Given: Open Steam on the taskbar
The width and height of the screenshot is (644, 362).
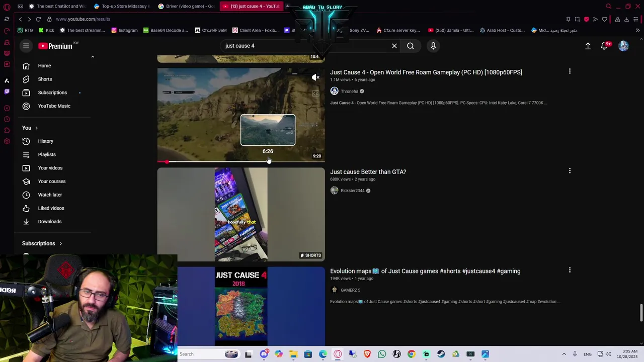Looking at the screenshot, I should (x=441, y=354).
